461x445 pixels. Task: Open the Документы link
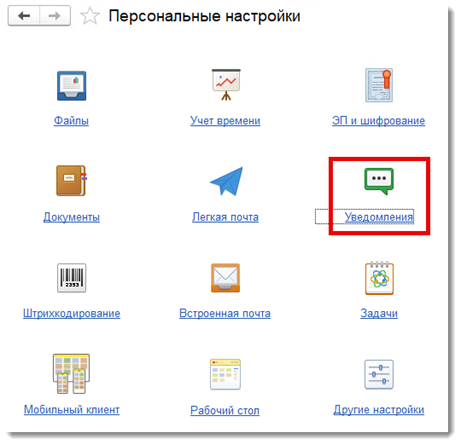[71, 217]
